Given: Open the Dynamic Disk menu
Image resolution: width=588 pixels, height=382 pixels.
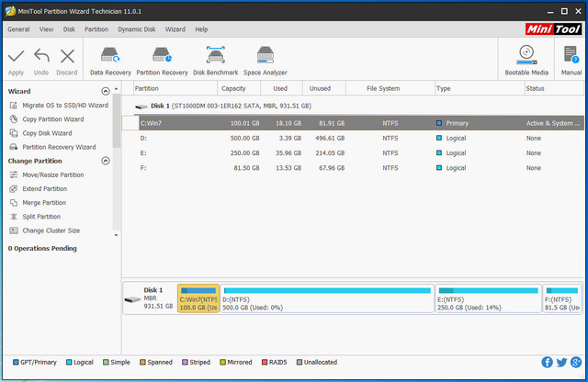Looking at the screenshot, I should tap(137, 29).
